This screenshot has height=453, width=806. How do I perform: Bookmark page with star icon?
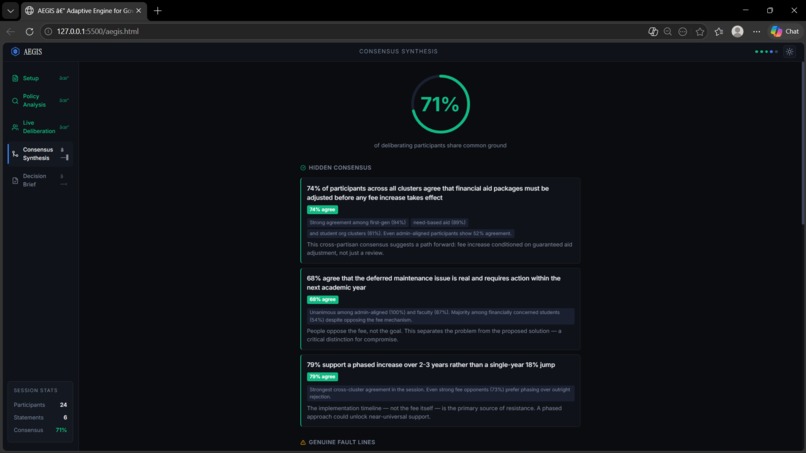[x=700, y=31]
